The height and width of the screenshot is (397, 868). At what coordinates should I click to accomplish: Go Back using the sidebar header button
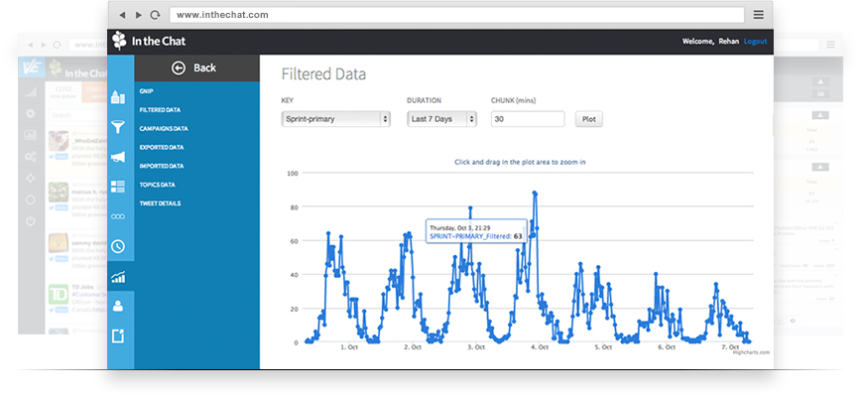[x=194, y=67]
